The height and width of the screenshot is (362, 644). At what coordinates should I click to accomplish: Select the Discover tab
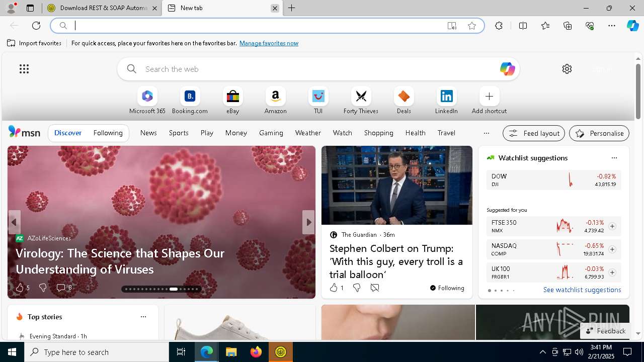click(68, 133)
